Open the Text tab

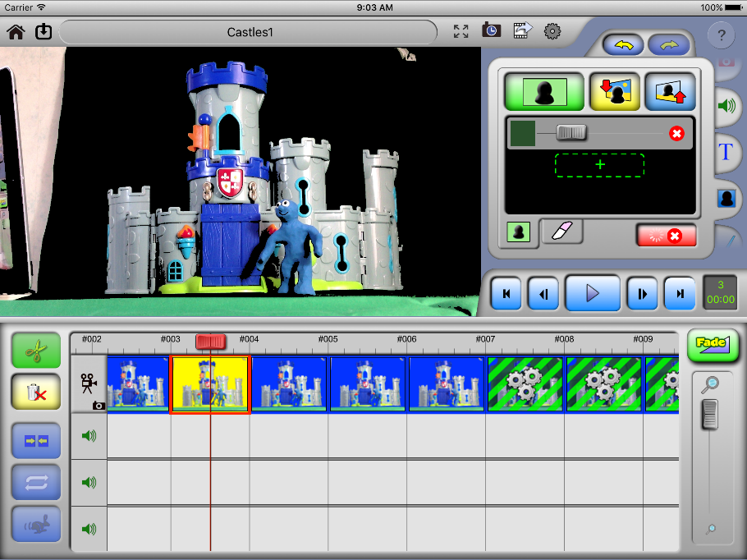pos(726,152)
